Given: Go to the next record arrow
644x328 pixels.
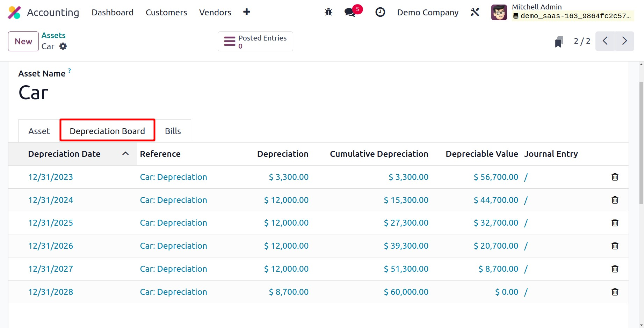Looking at the screenshot, I should tap(624, 41).
